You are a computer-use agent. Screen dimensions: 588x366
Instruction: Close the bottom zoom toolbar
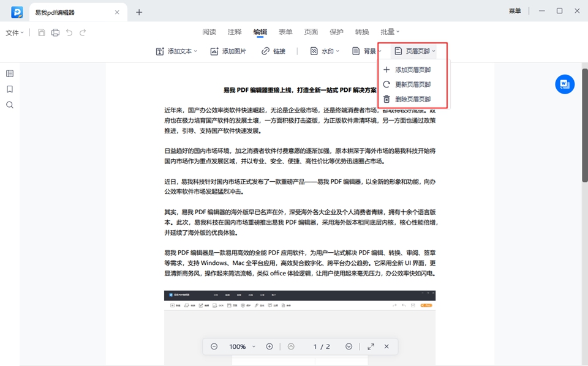pos(386,346)
